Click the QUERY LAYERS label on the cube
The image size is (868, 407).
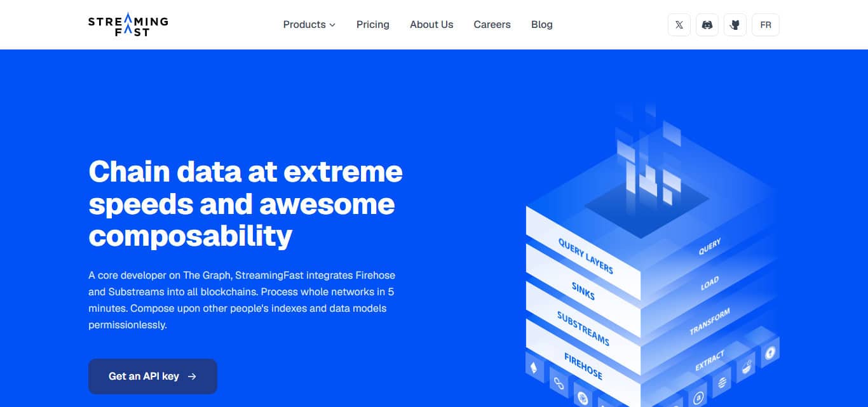(x=585, y=256)
